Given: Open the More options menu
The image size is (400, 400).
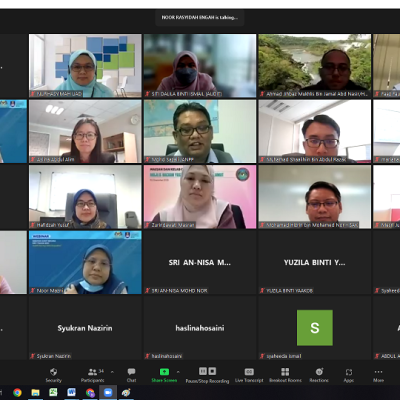Looking at the screenshot, I should pos(378,372).
